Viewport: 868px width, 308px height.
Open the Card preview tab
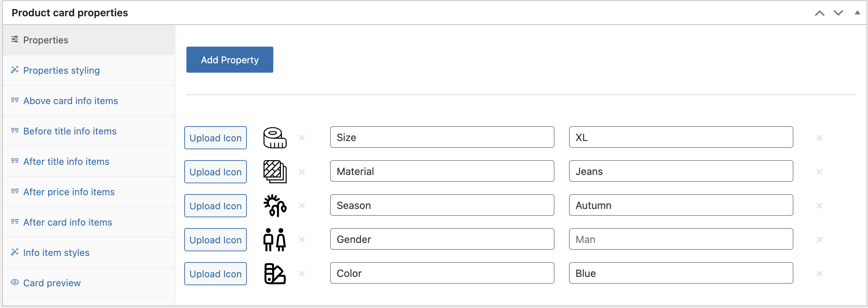(89, 283)
